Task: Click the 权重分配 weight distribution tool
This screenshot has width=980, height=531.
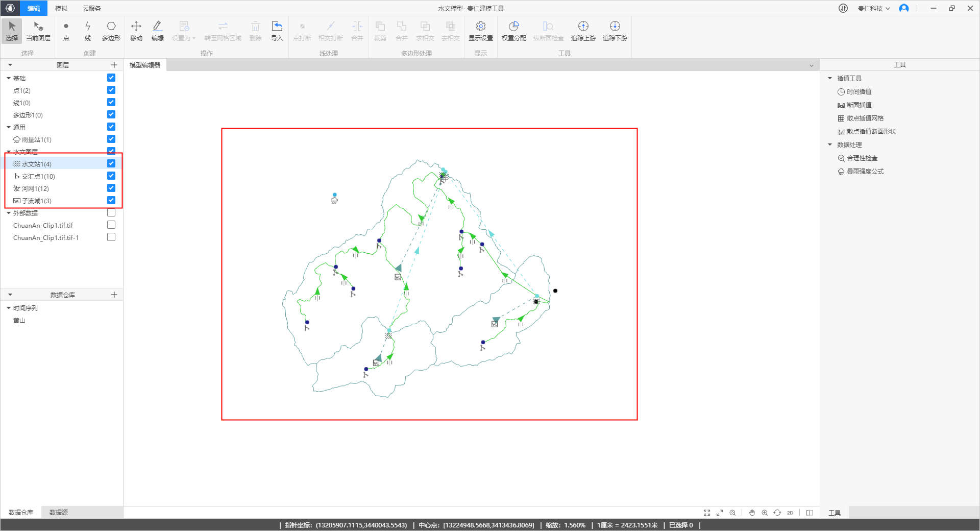Action: (513, 31)
